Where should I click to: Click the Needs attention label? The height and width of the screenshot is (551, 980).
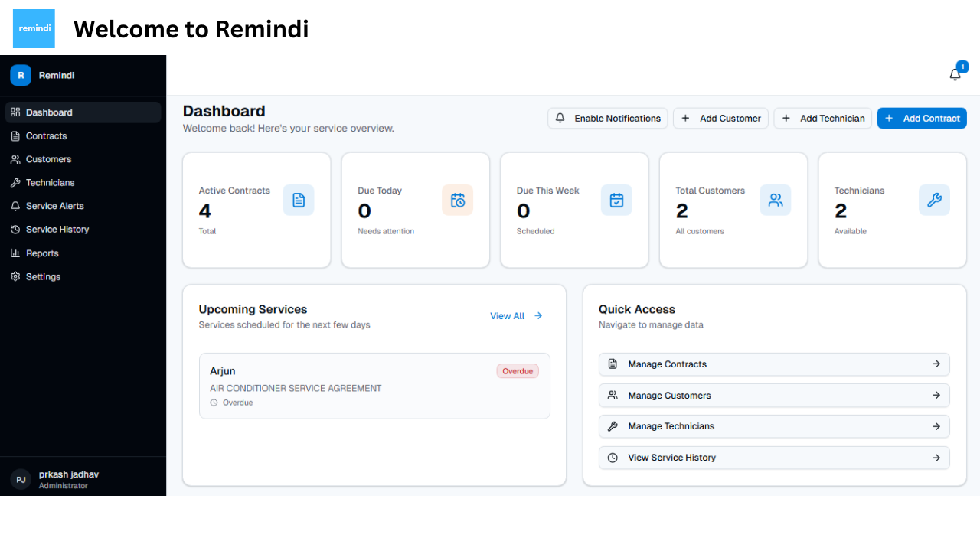tap(386, 231)
